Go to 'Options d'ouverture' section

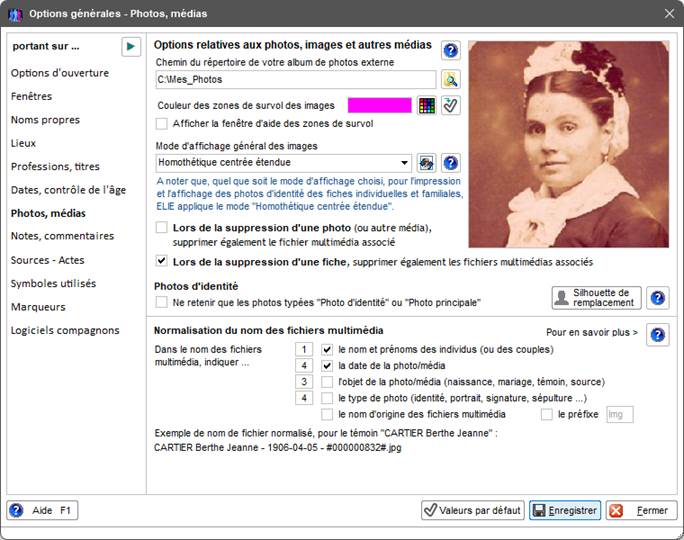60,73
